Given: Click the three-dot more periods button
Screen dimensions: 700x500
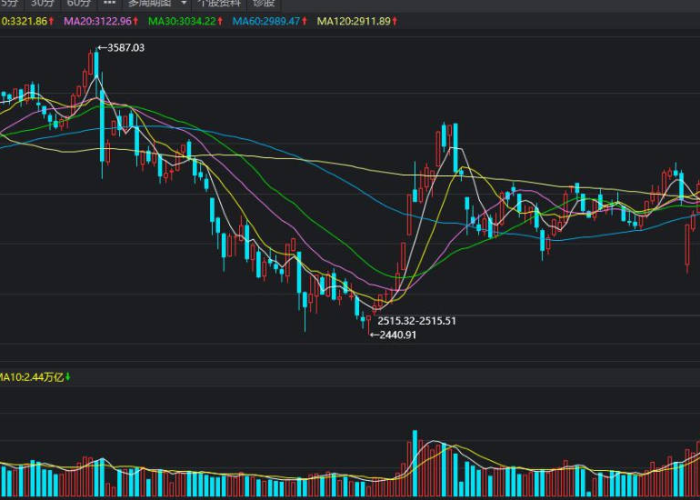Looking at the screenshot, I should [109, 3].
